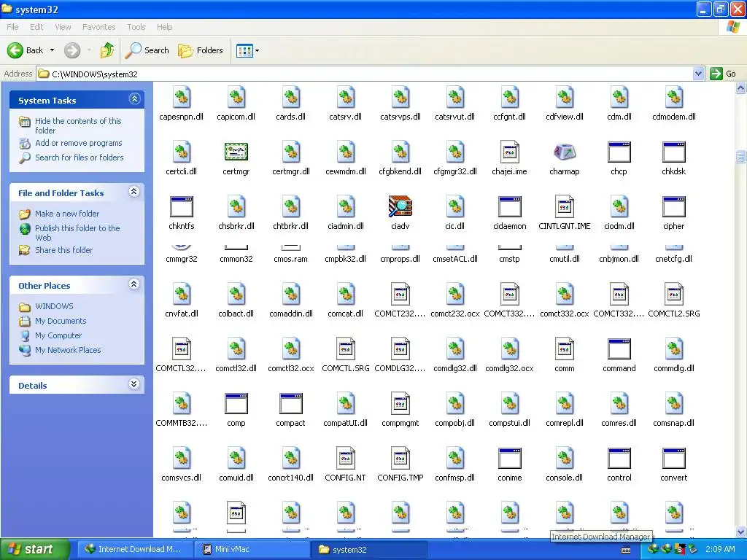Click Add or remove programs link
747x560 pixels.
point(79,143)
